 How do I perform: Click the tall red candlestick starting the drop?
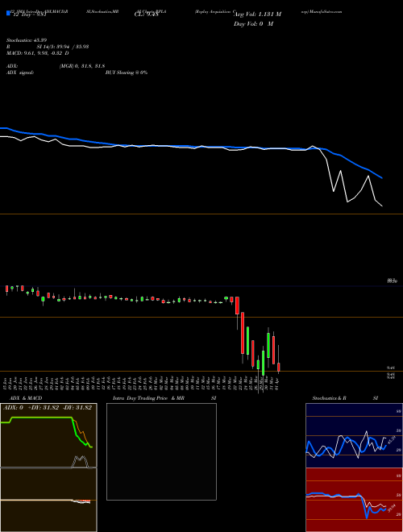pyautogui.click(x=243, y=333)
